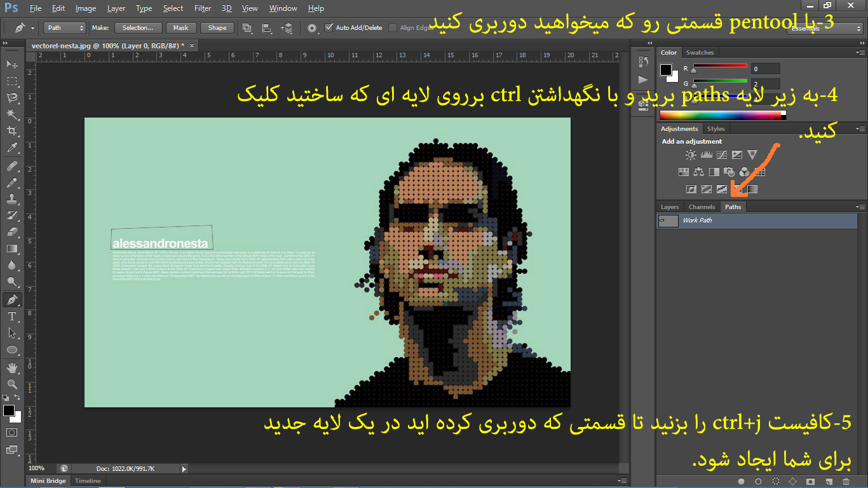The height and width of the screenshot is (488, 868).
Task: Select the Pen tool in toolbox
Action: (12, 300)
